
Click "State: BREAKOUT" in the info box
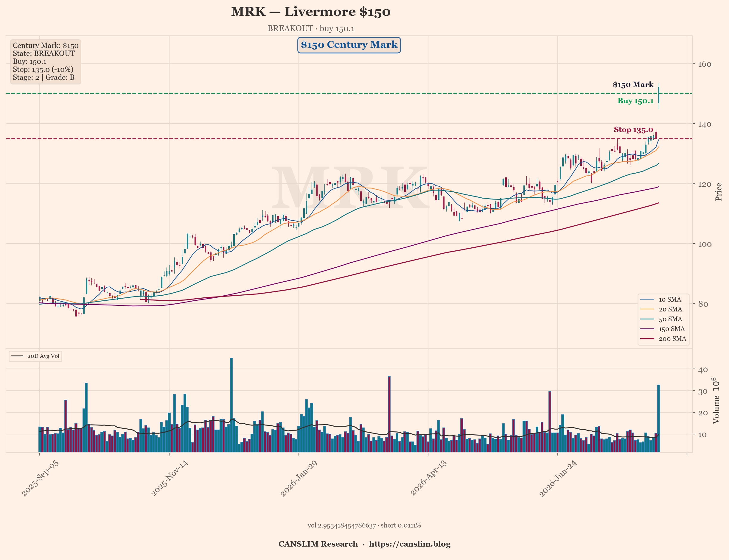(x=44, y=54)
